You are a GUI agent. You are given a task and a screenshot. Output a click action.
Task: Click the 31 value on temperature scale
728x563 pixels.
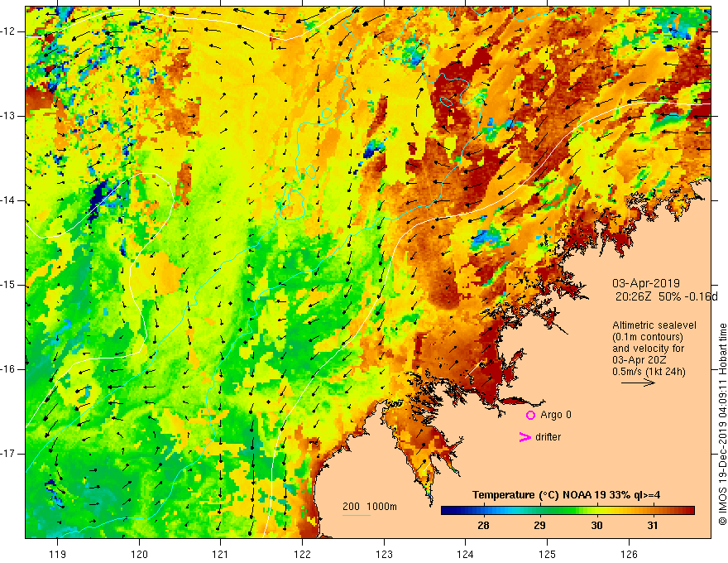(x=653, y=526)
